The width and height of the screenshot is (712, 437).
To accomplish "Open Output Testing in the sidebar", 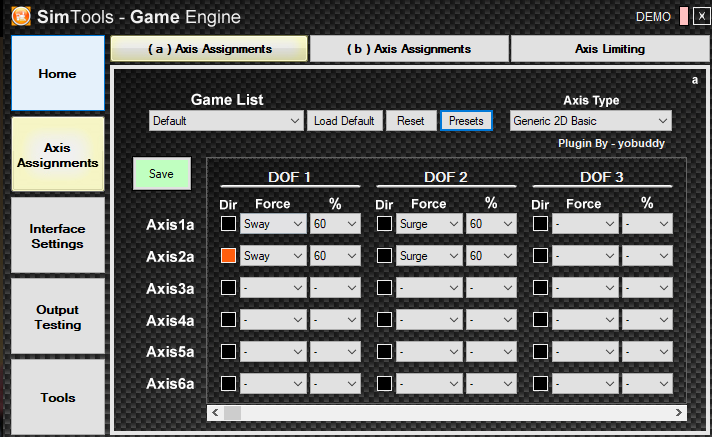I will [x=58, y=317].
